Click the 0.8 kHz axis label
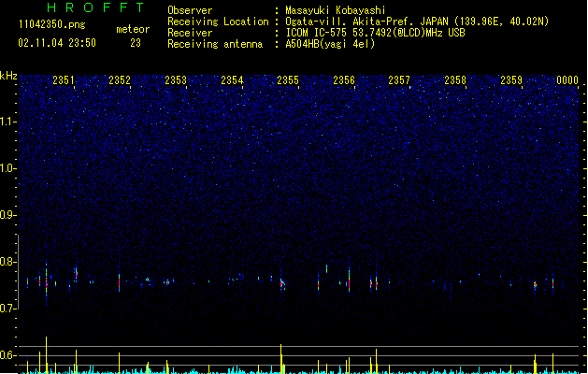The height and width of the screenshot is (374, 588). coord(7,262)
